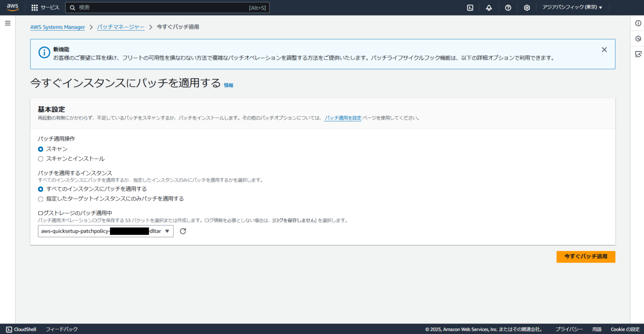This screenshot has height=334, width=644.
Task: Refresh the S3 bucket list with reload icon
Action: point(183,231)
